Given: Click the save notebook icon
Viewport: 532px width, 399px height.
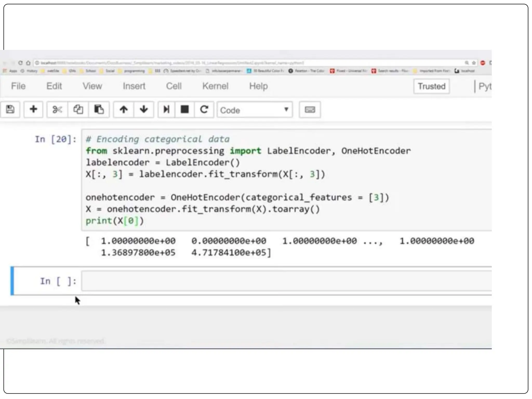Looking at the screenshot, I should coord(10,110).
